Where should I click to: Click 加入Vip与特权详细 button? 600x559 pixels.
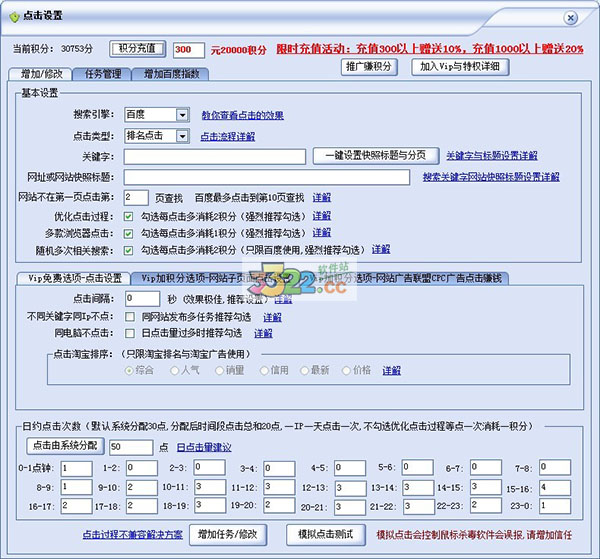point(460,67)
